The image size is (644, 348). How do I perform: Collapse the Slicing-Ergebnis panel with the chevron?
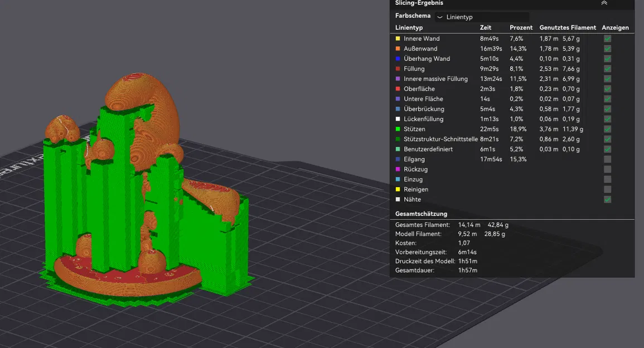coord(604,3)
